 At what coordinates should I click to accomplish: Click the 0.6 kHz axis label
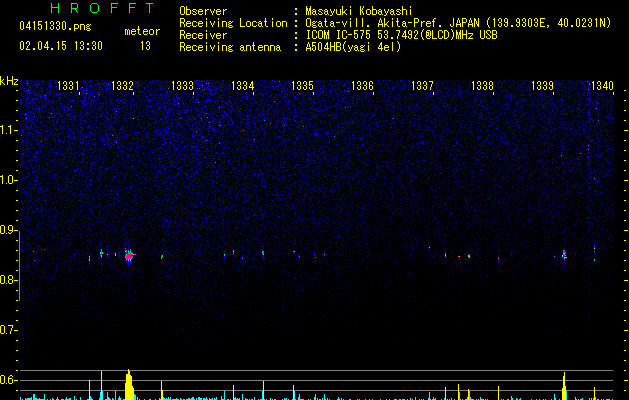click(8, 380)
